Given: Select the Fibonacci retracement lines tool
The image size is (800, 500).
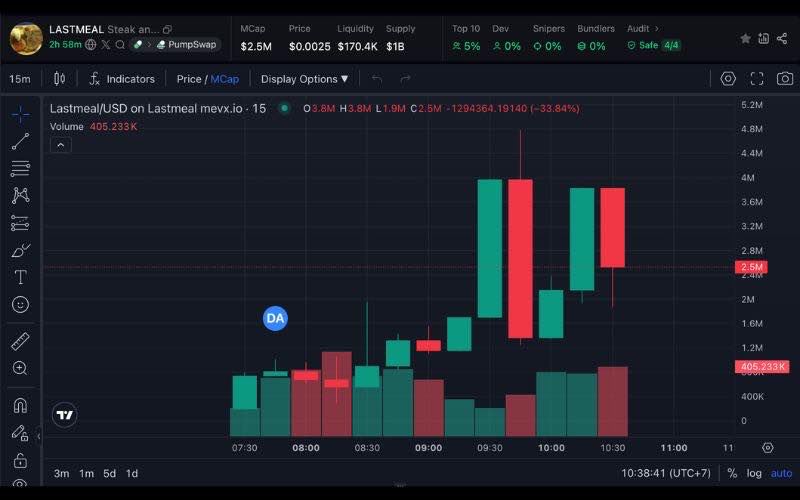Looking at the screenshot, I should click(20, 168).
